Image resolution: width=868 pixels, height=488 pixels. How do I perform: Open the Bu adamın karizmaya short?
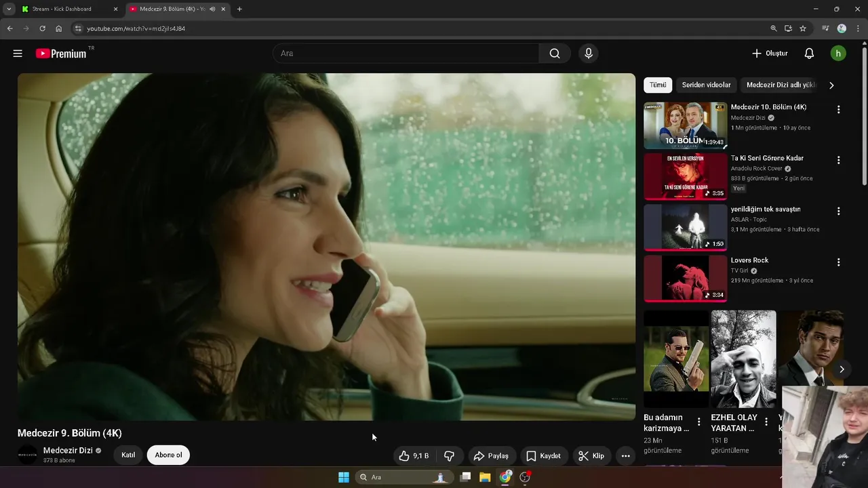coord(676,359)
